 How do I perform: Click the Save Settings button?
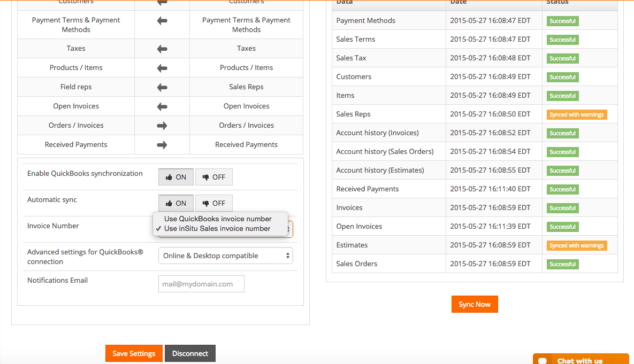pos(134,353)
